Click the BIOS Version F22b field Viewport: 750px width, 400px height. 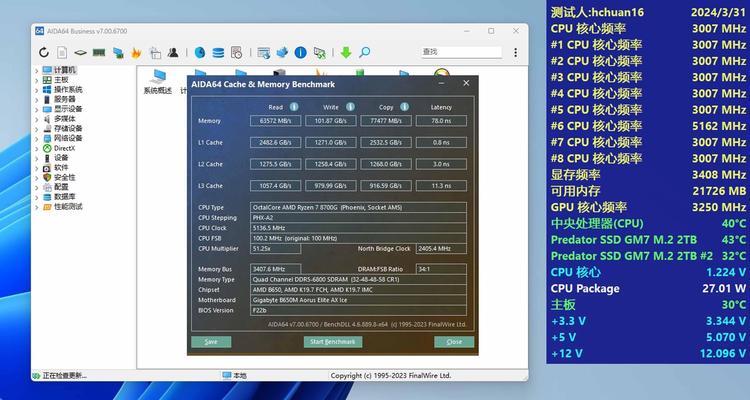[358, 310]
